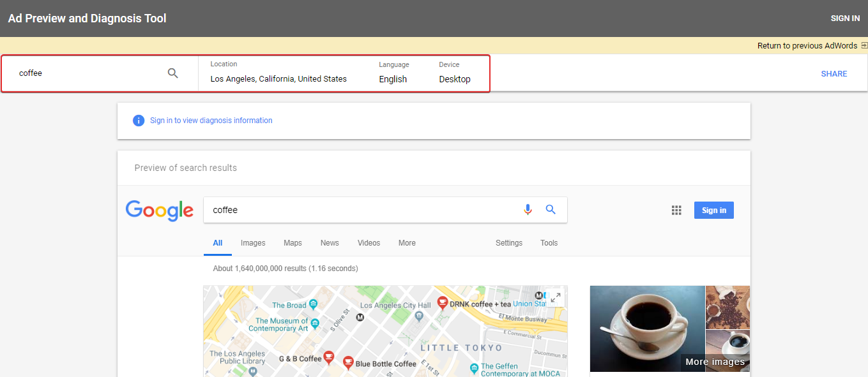
Task: Select the Blue Bottle Coffee map pin
Action: point(347,362)
